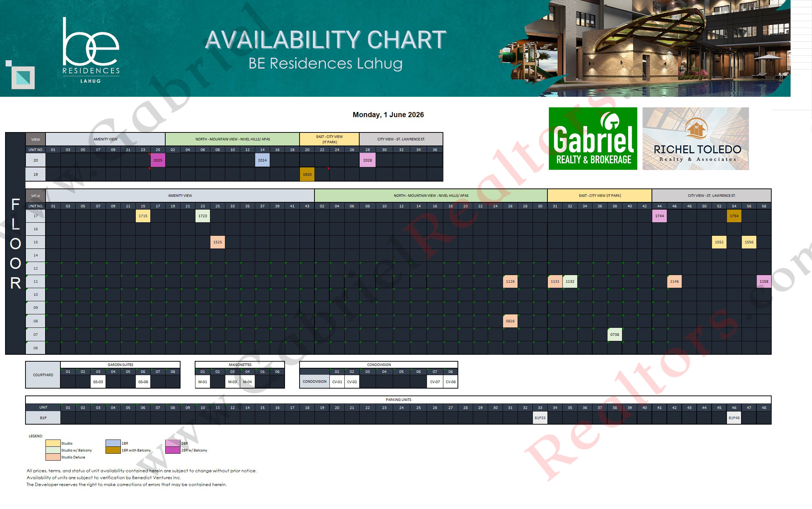Select available unit 0738
This screenshot has height=509, width=812.
coord(615,334)
